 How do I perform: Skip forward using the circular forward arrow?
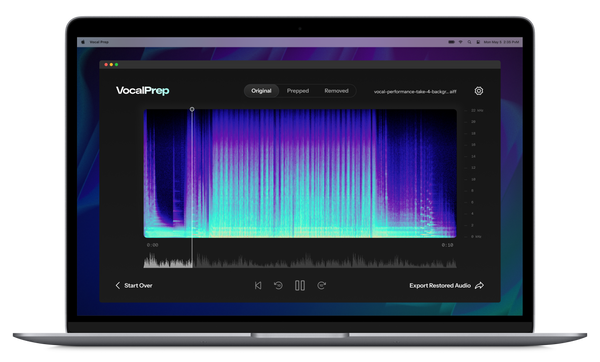coord(321,285)
